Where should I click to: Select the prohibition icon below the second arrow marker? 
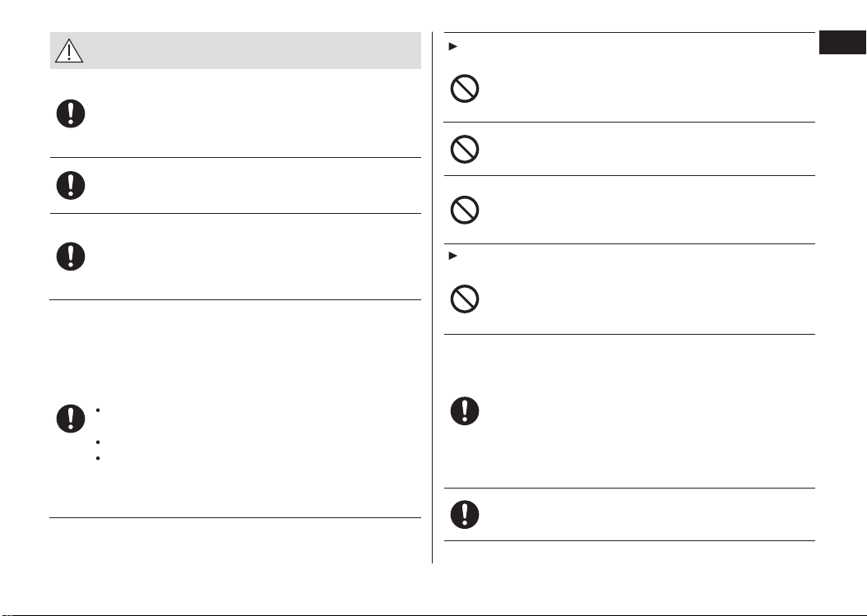[465, 299]
